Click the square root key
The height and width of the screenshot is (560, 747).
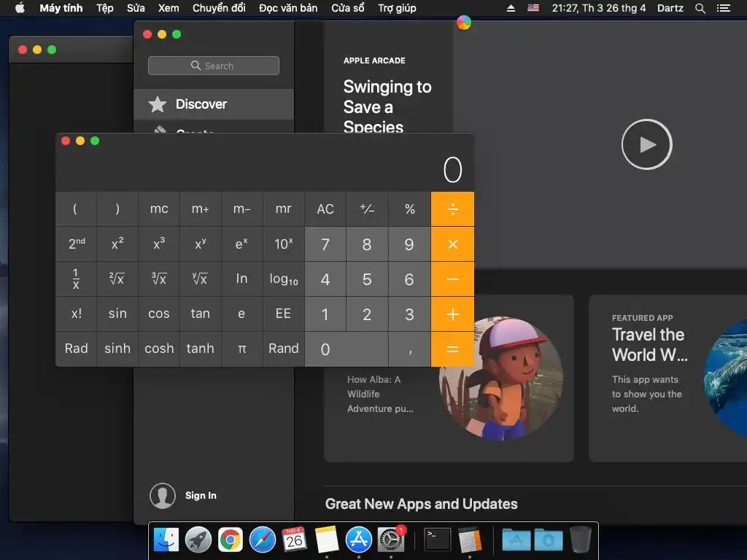point(117,279)
